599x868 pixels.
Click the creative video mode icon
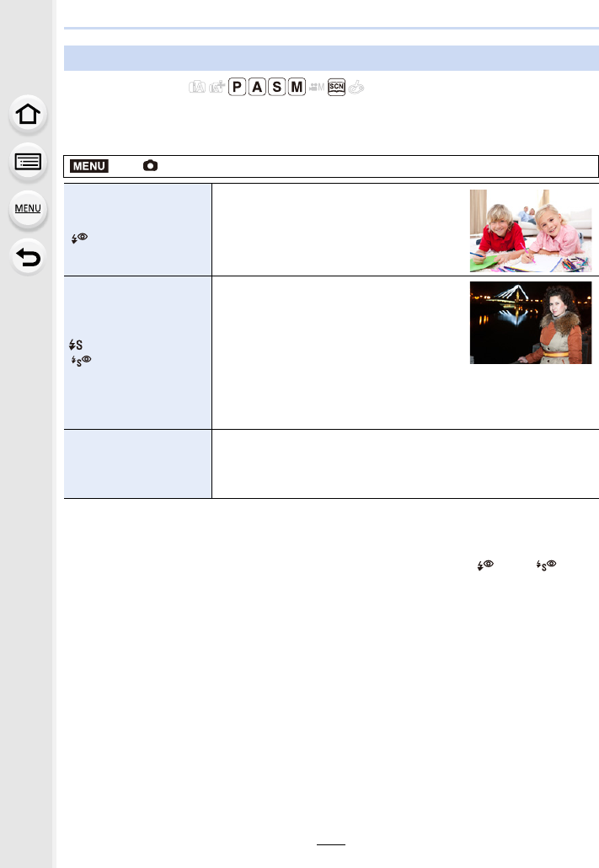(317, 87)
